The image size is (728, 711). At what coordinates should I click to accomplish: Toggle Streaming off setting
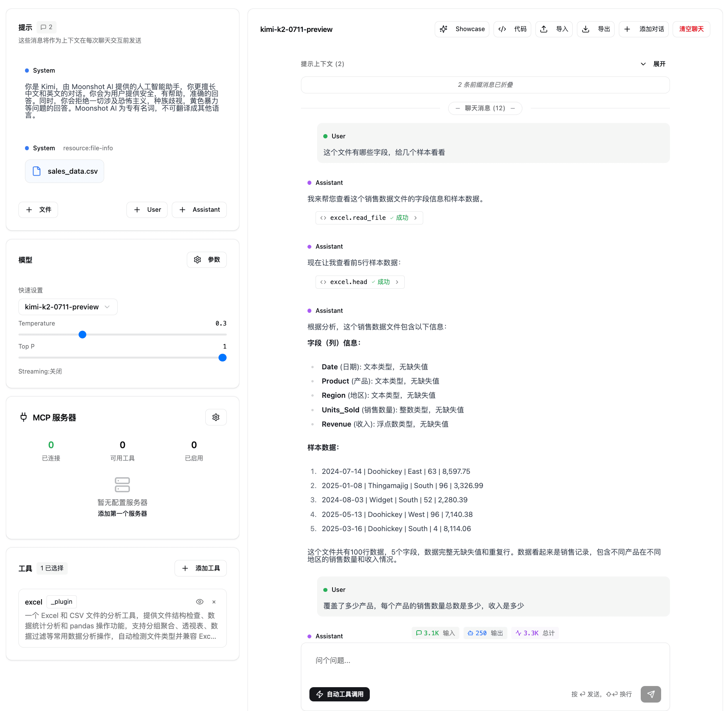(40, 371)
